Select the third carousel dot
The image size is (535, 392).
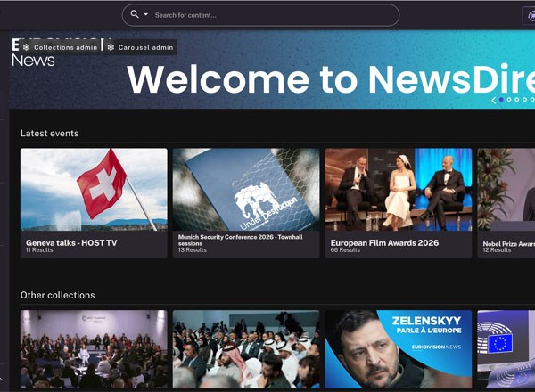(517, 100)
